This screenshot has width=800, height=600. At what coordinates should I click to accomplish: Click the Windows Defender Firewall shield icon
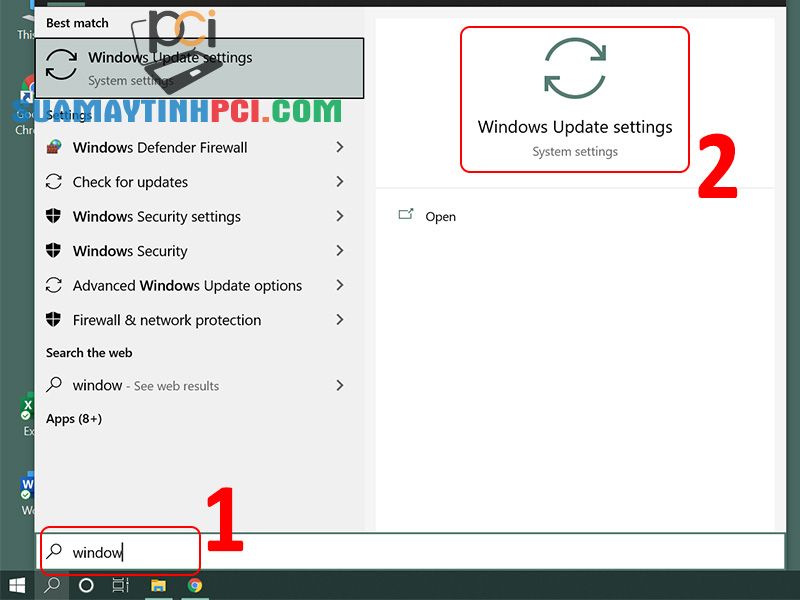(55, 147)
